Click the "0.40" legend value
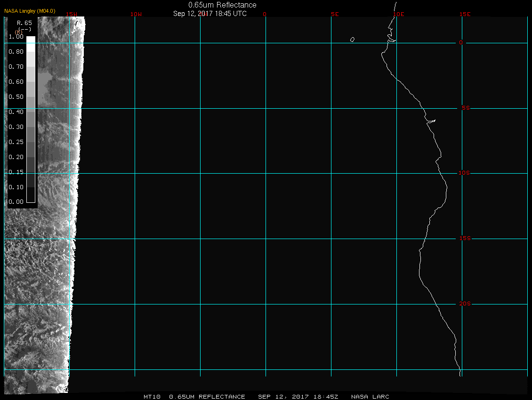532x400 pixels. 16,112
